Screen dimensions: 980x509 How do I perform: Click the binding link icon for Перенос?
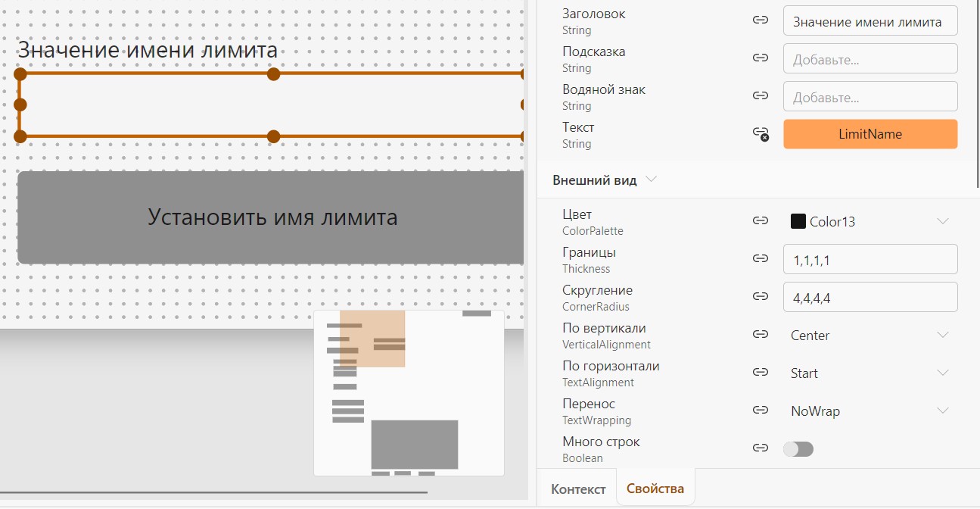761,411
